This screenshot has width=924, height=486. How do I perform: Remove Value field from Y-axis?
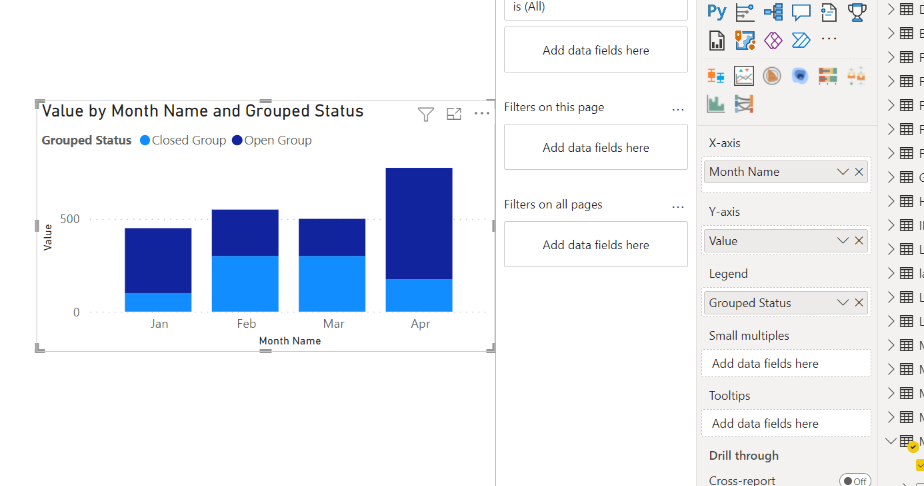click(x=859, y=241)
